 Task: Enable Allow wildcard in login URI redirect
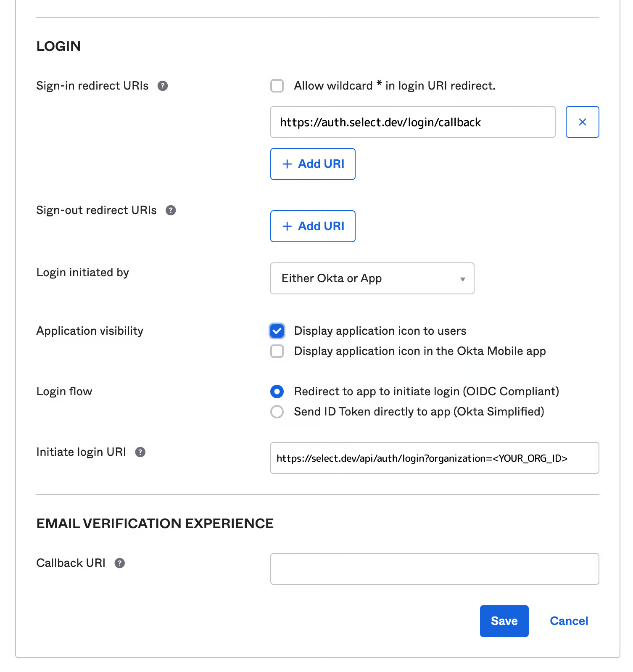coord(277,86)
